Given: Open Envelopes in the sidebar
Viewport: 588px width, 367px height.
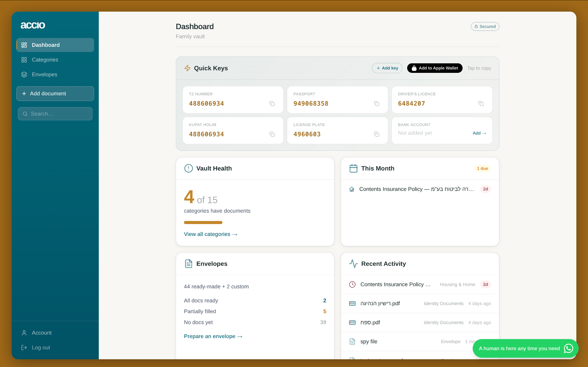Looking at the screenshot, I should coord(55,74).
